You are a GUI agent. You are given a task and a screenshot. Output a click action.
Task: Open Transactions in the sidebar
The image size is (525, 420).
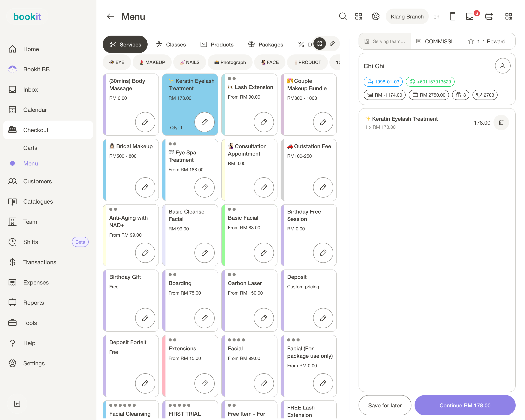48,262
